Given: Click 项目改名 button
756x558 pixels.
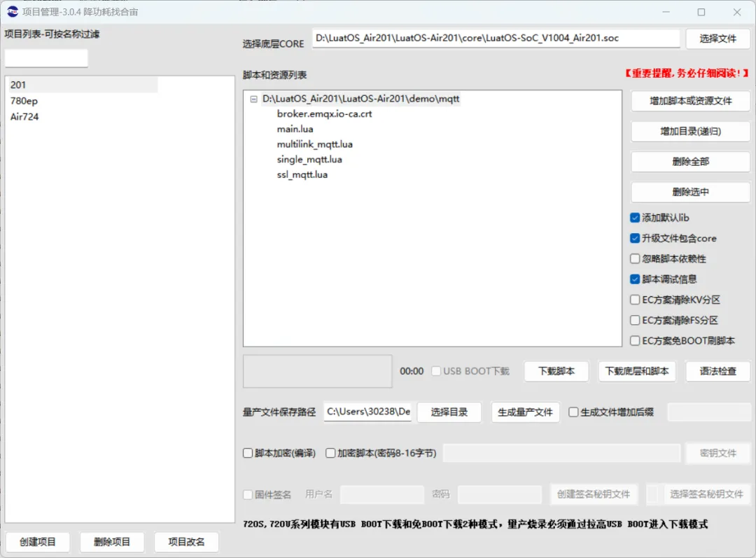Looking at the screenshot, I should pyautogui.click(x=186, y=542).
